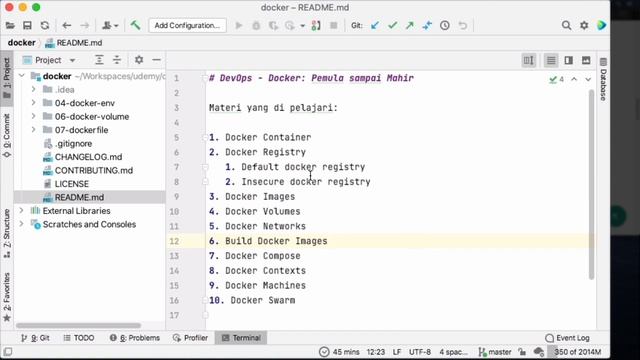Show editor only view mode
The image size is (640, 360).
(551, 60)
